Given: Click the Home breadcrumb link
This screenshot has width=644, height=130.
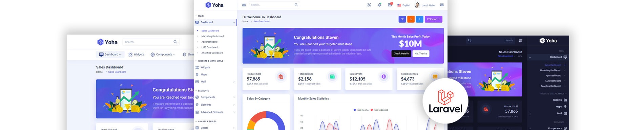Looking at the screenshot, I should tap(245, 21).
